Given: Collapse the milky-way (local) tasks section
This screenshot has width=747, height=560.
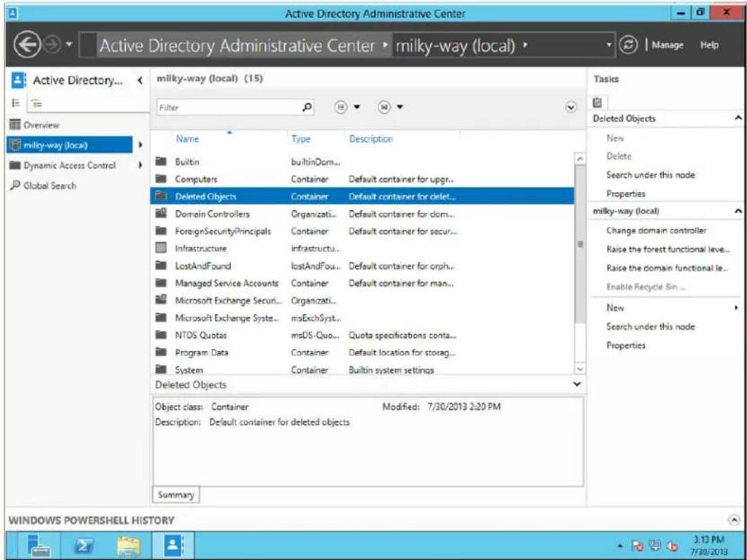Looking at the screenshot, I should (738, 210).
